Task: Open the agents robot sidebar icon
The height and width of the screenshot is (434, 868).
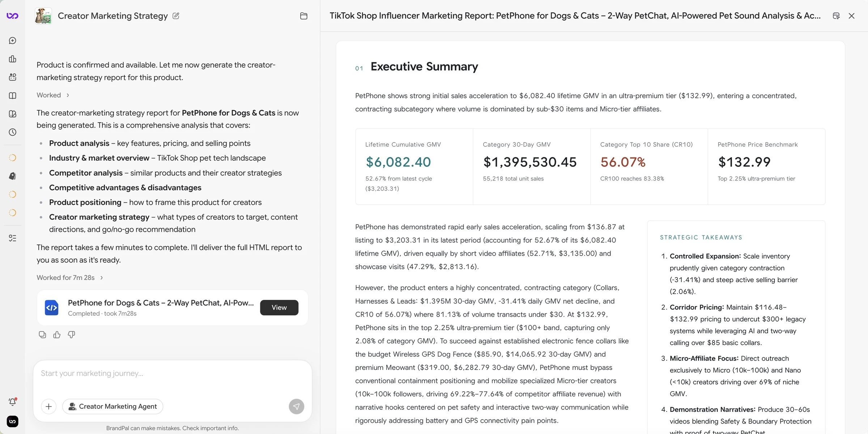Action: pyautogui.click(x=12, y=77)
